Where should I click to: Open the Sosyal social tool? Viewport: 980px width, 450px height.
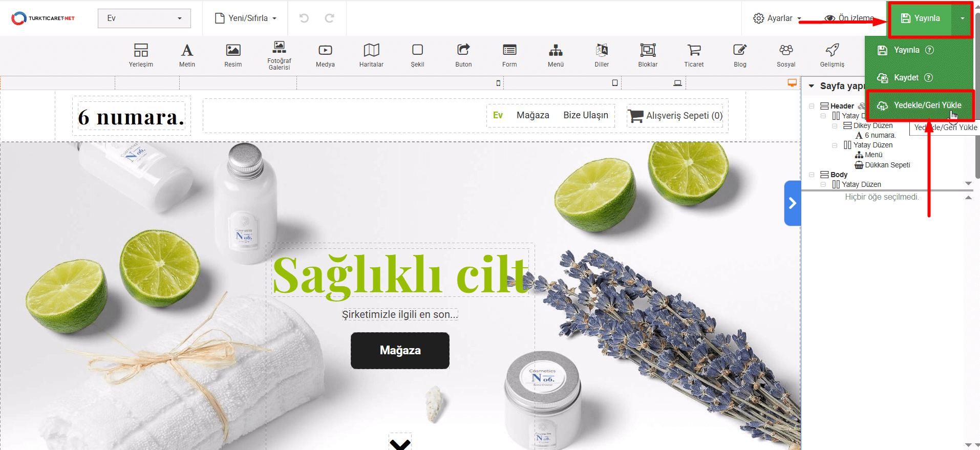pos(786,55)
